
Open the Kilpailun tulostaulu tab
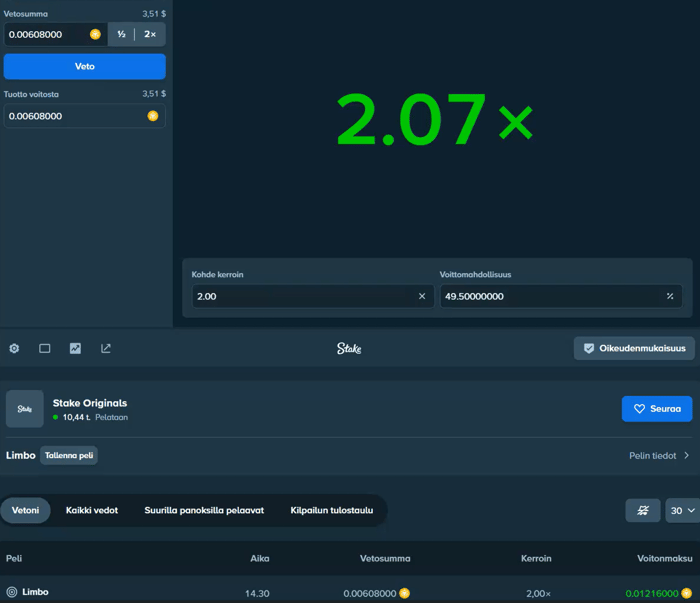pos(332,510)
